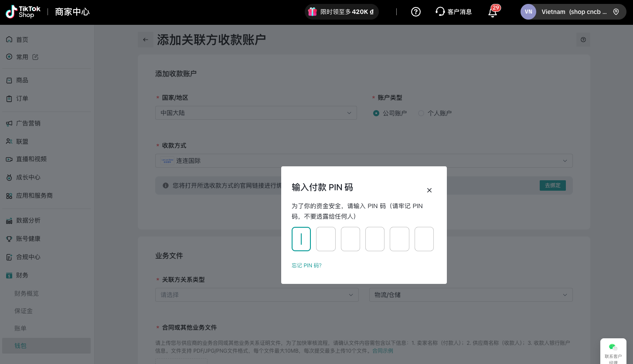The width and height of the screenshot is (633, 364).
Task: Expand the 国家/地区 dropdown
Action: pyautogui.click(x=256, y=113)
